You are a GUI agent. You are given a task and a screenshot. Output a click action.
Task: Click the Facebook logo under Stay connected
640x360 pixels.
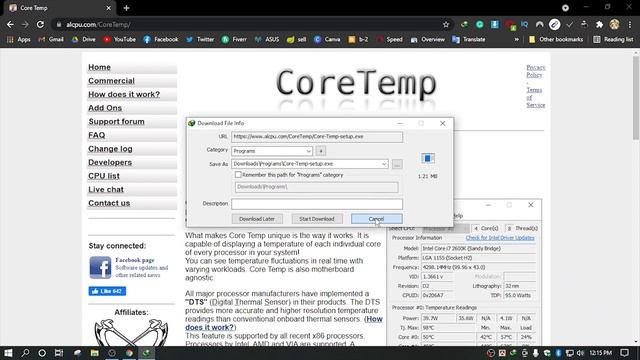(x=100, y=267)
